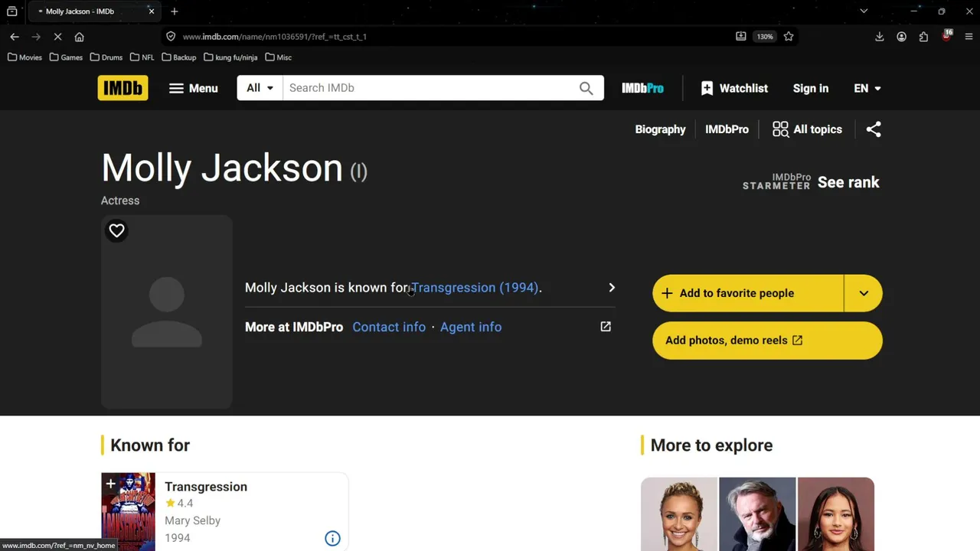Open the All search category dropdown
Screen dimensions: 980x551
tap(260, 88)
